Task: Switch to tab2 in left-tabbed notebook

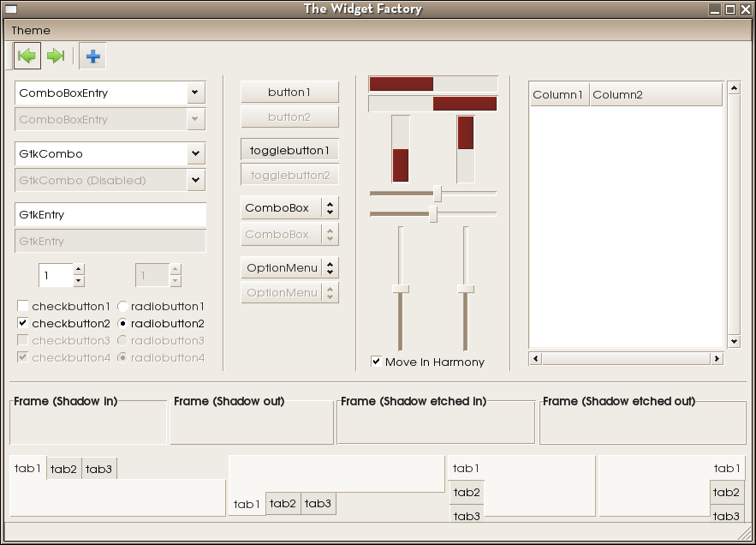Action: coord(467,493)
